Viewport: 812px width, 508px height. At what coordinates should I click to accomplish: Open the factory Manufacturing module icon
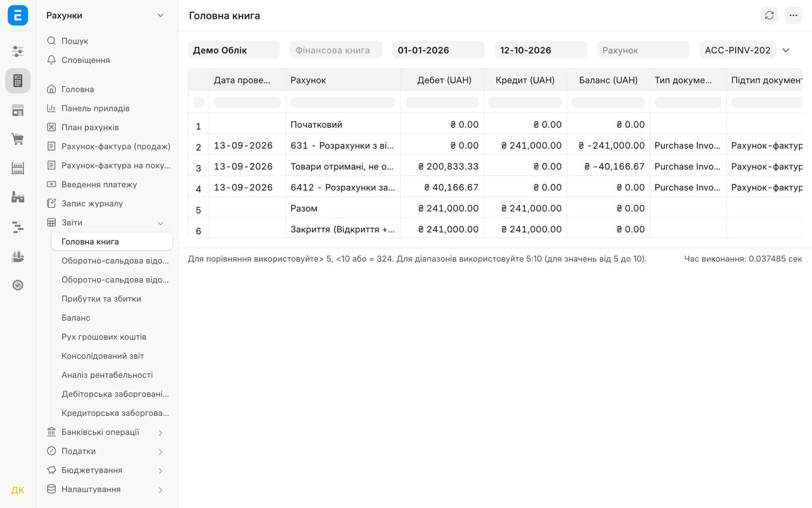click(18, 197)
